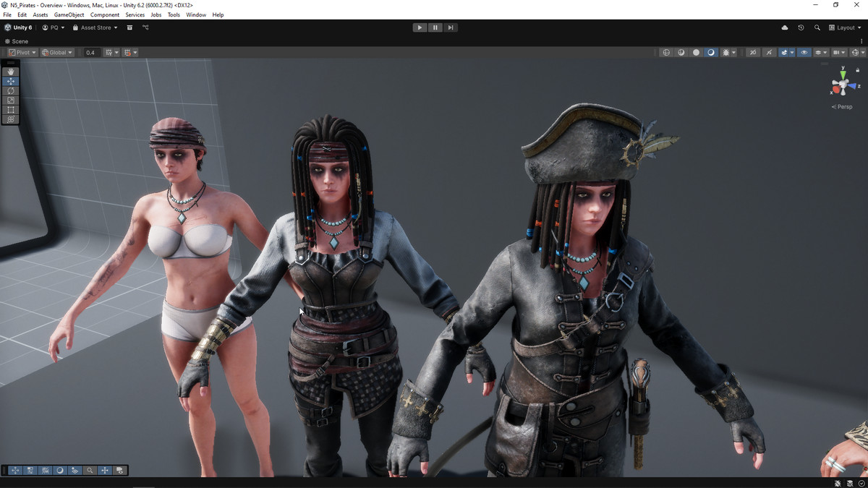Select the Hand view tool
The width and height of the screenshot is (868, 488).
[x=10, y=72]
